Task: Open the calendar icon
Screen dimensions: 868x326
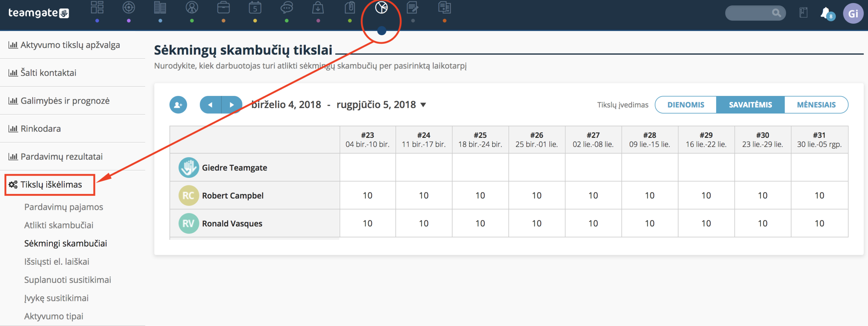Action: point(255,7)
